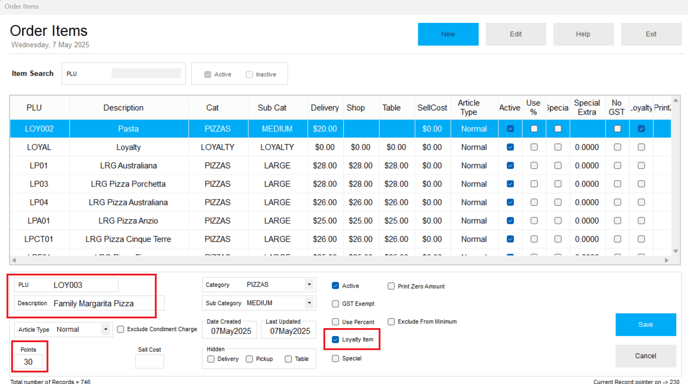Toggle the Active search filter checkbox
This screenshot has width=688, height=384.
point(208,75)
